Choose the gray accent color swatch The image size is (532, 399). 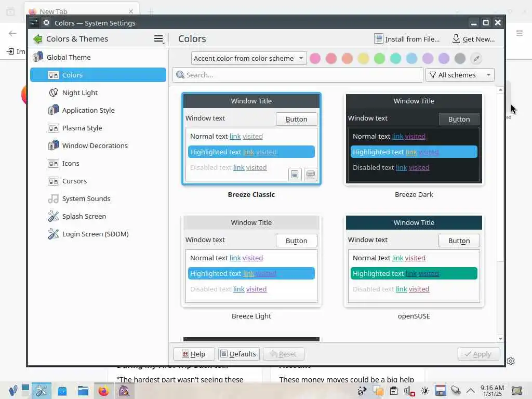click(460, 58)
